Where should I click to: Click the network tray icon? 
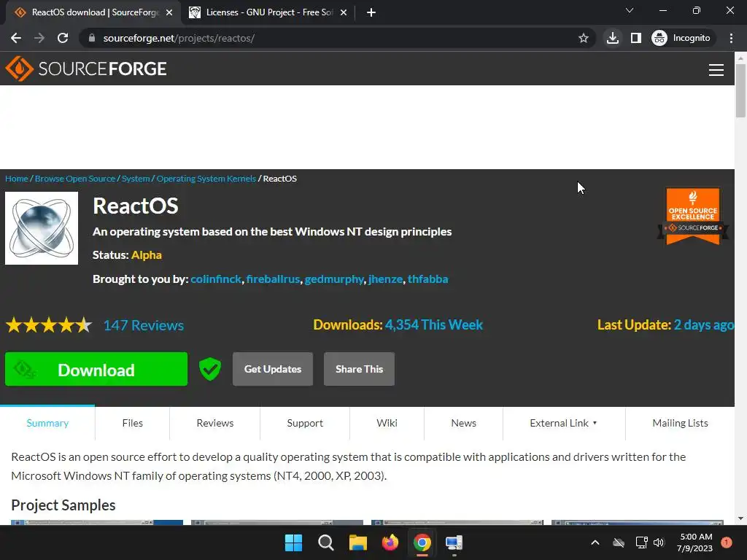coord(641,542)
